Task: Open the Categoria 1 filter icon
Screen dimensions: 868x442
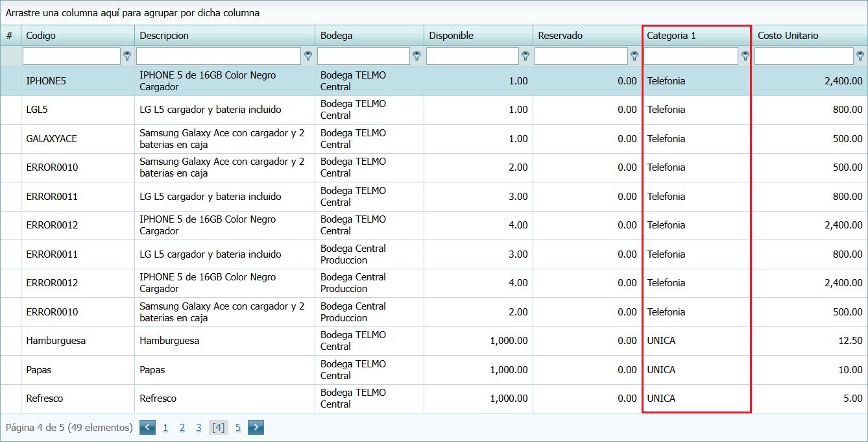Action: (x=745, y=56)
